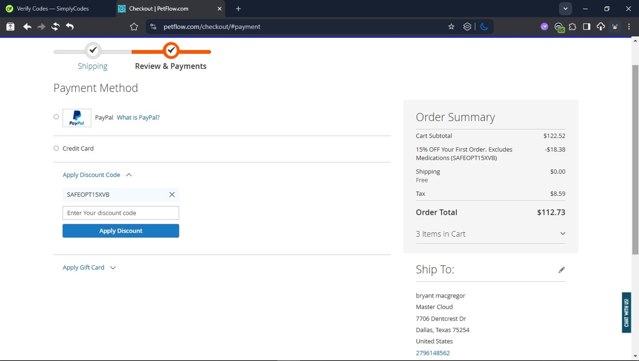The width and height of the screenshot is (639, 361).
Task: Open the tab search dropdown in title bar
Action: pyautogui.click(x=565, y=9)
